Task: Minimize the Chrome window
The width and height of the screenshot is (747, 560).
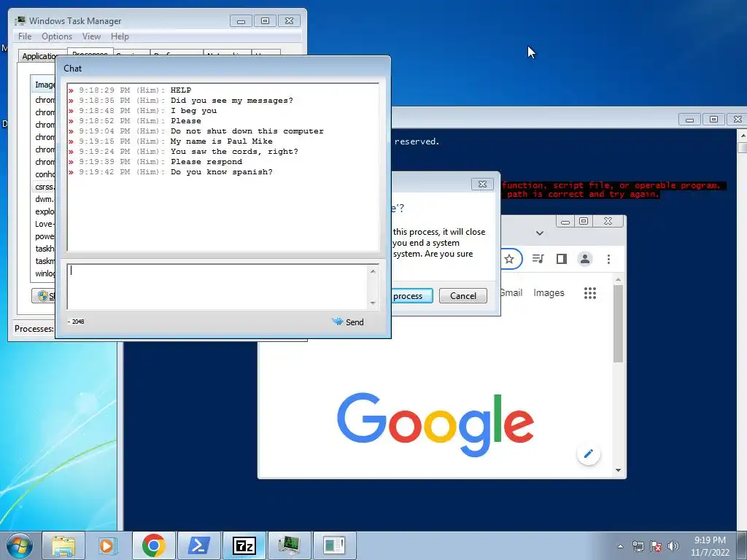Action: [x=565, y=222]
